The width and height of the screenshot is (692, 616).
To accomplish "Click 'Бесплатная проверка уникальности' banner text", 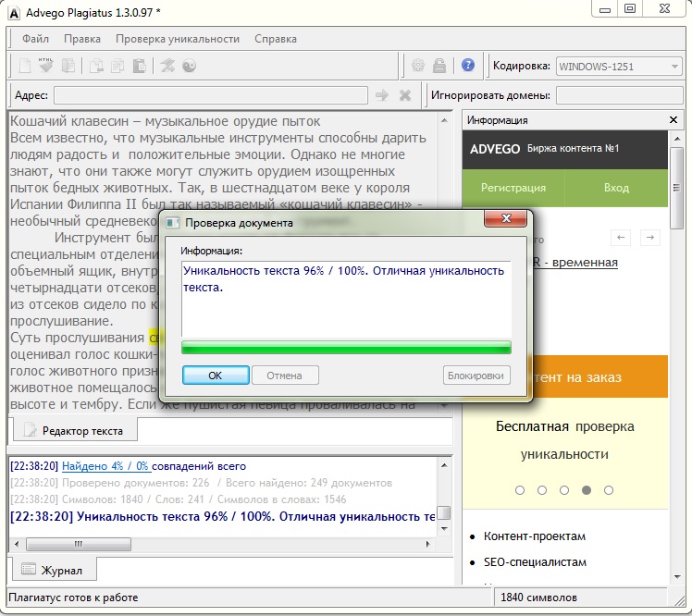I will [x=565, y=440].
